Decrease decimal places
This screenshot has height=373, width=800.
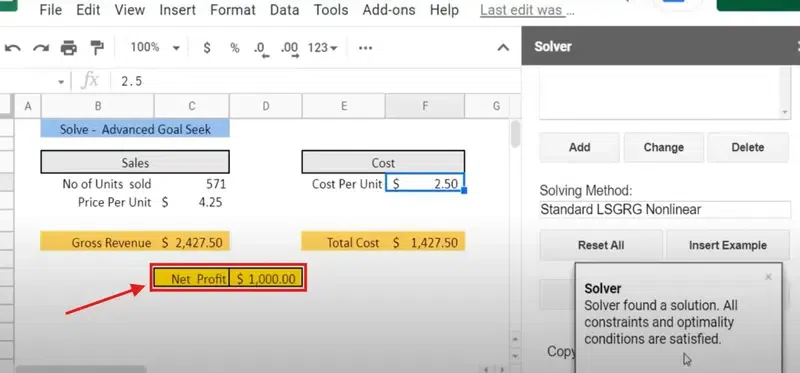[261, 49]
